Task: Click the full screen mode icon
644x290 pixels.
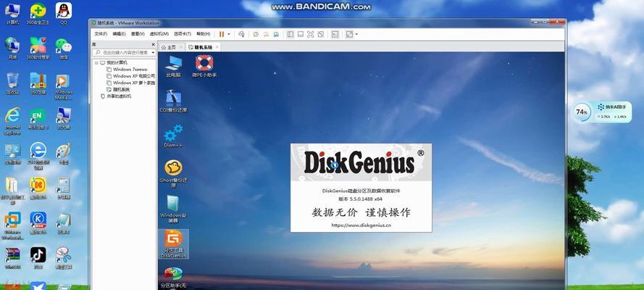Action: (x=311, y=35)
